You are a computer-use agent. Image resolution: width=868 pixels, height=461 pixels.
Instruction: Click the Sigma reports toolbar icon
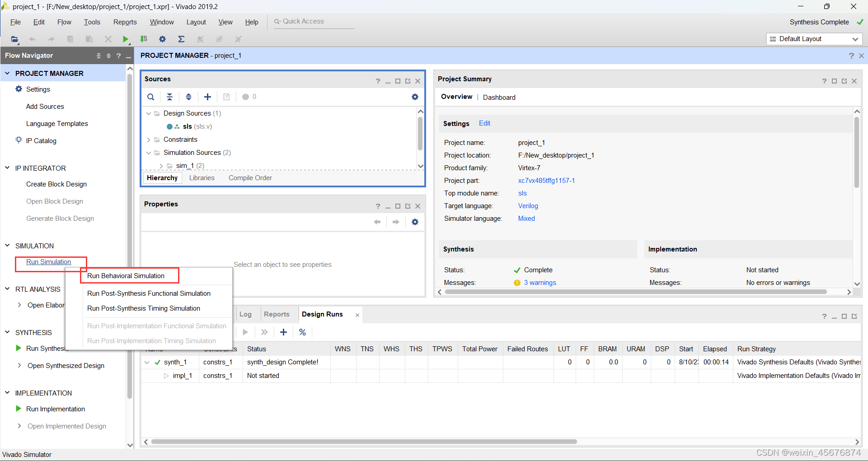click(x=181, y=39)
